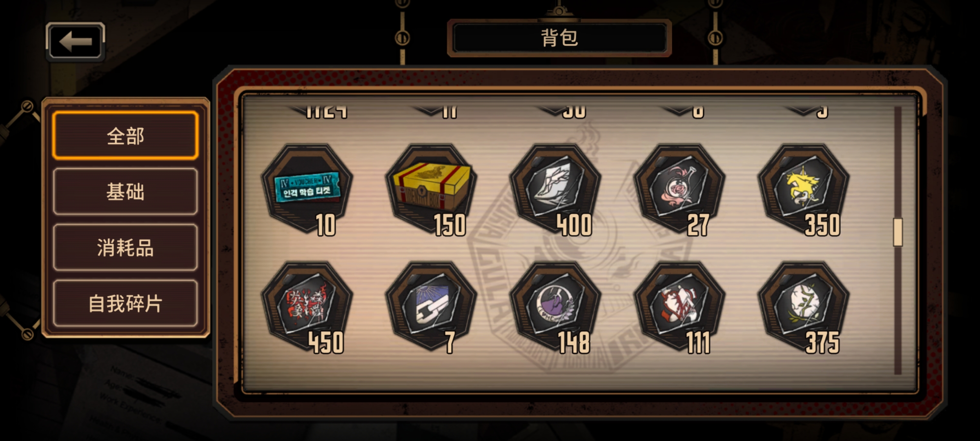
Task: Open the yellow Identity Box item
Action: click(431, 189)
